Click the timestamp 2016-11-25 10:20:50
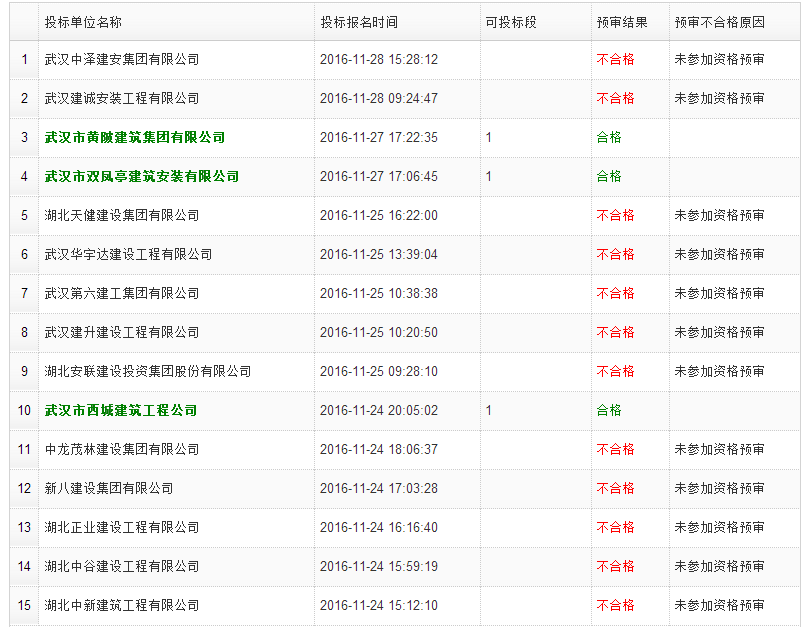The height and width of the screenshot is (627, 806). pyautogui.click(x=379, y=333)
